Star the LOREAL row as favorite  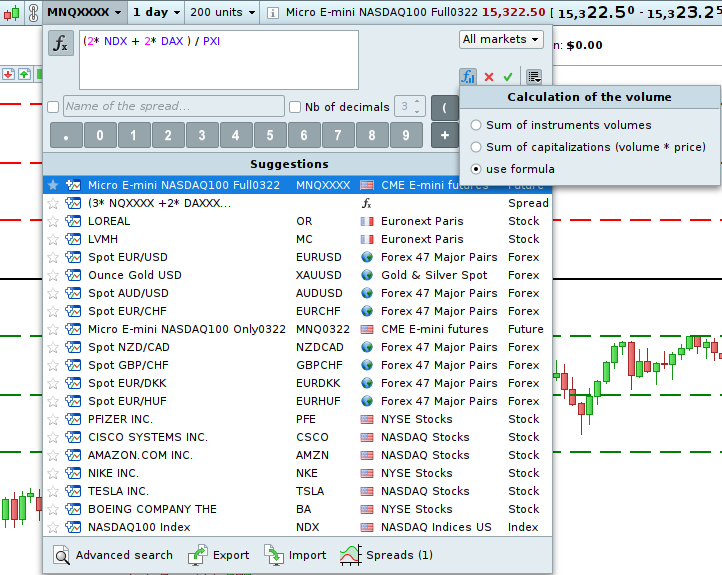pos(53,221)
